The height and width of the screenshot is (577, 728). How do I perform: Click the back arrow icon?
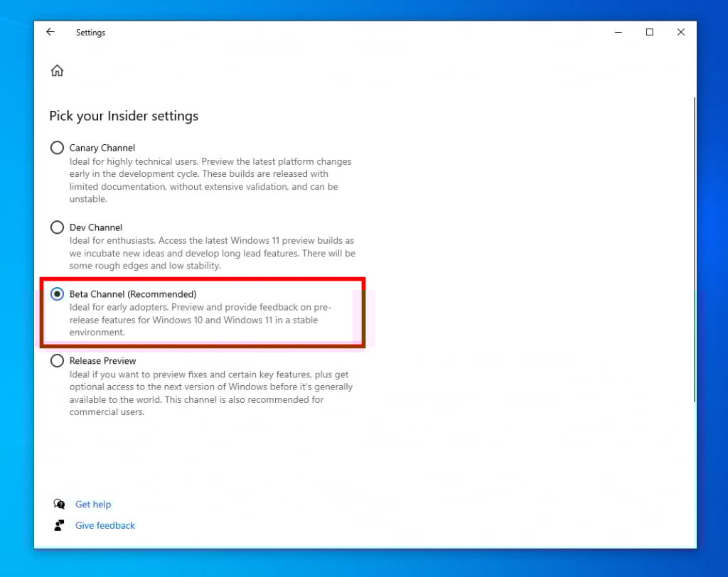click(50, 31)
